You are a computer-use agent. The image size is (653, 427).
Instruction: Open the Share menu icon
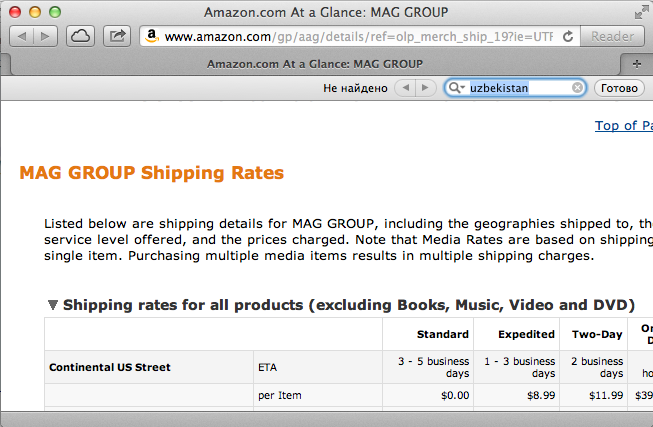click(117, 36)
